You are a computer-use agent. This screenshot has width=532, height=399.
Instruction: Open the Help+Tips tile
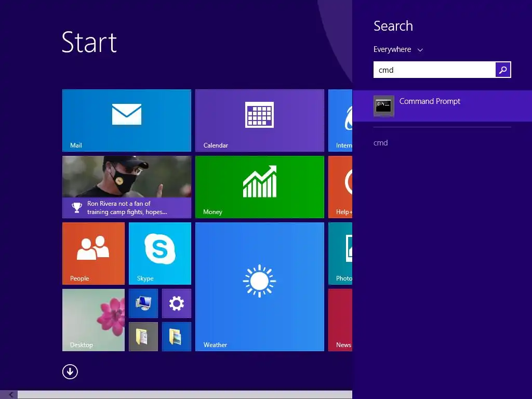(x=340, y=187)
